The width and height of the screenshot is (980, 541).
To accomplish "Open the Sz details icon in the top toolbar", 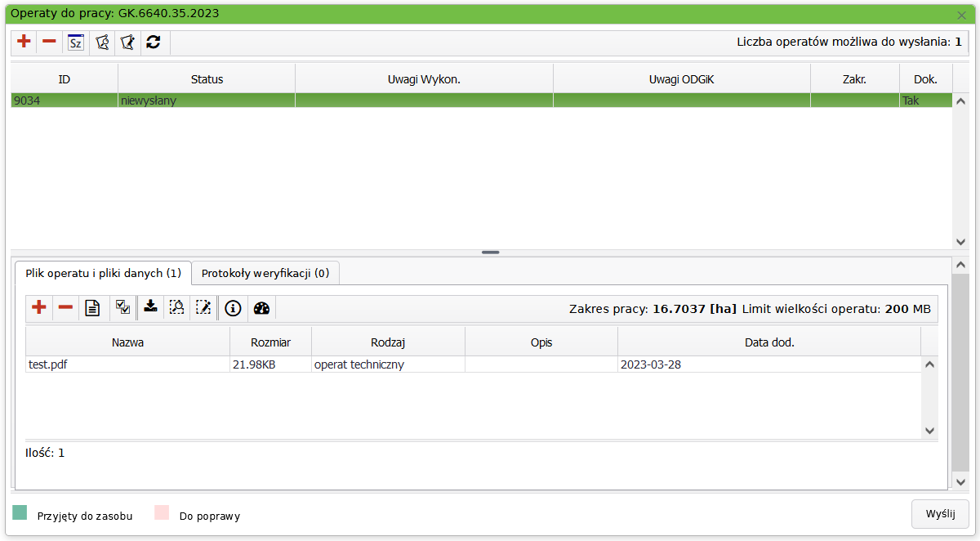I will click(x=75, y=42).
